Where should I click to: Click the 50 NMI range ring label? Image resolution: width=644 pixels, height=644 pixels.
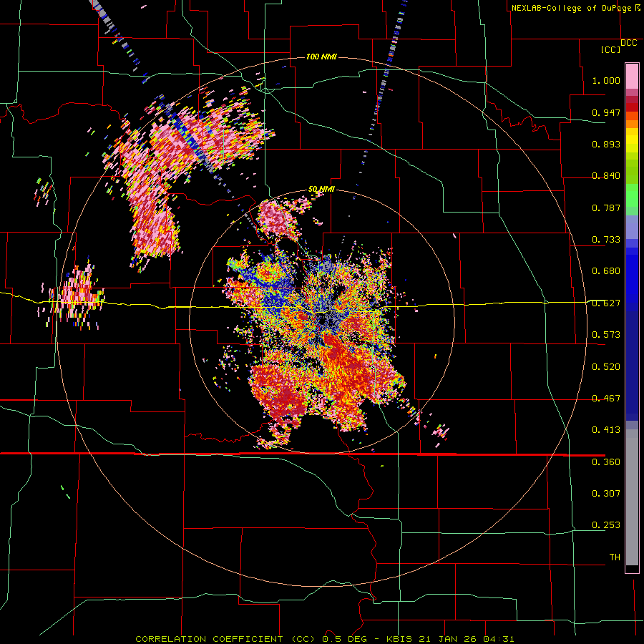[x=321, y=190]
